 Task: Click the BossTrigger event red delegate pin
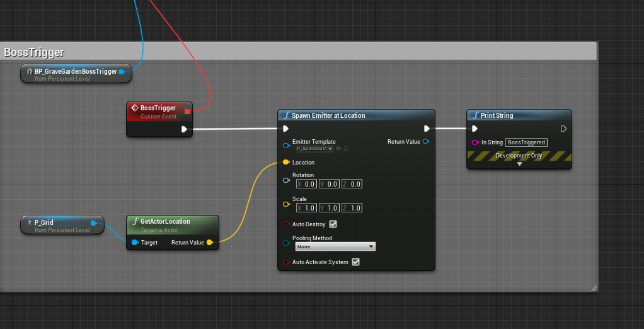click(x=187, y=112)
